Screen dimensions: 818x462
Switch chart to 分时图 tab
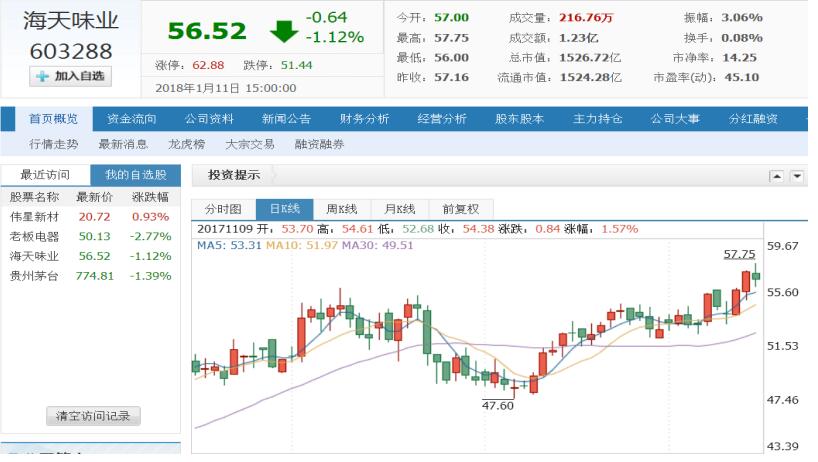tap(223, 209)
